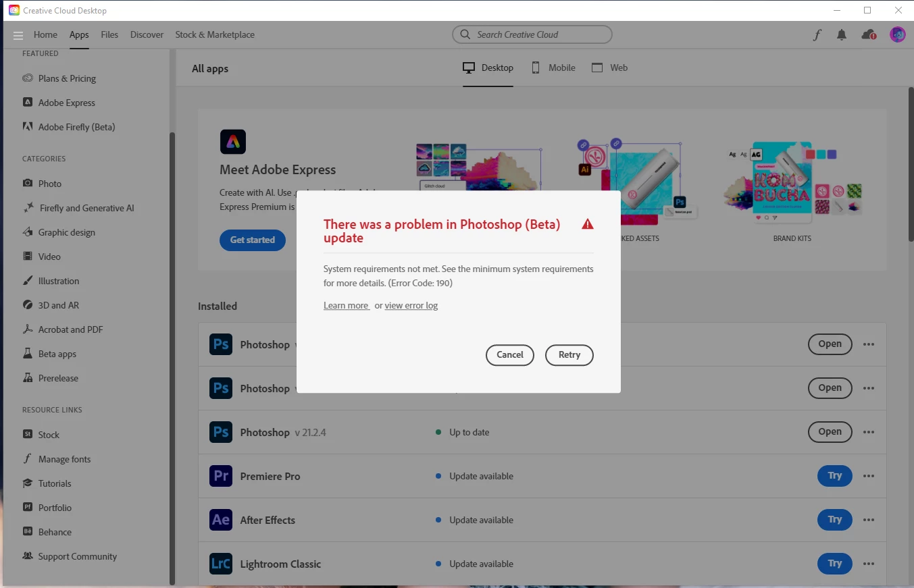Click Get started for Adobe Express
Image resolution: width=914 pixels, height=588 pixels.
[253, 240]
